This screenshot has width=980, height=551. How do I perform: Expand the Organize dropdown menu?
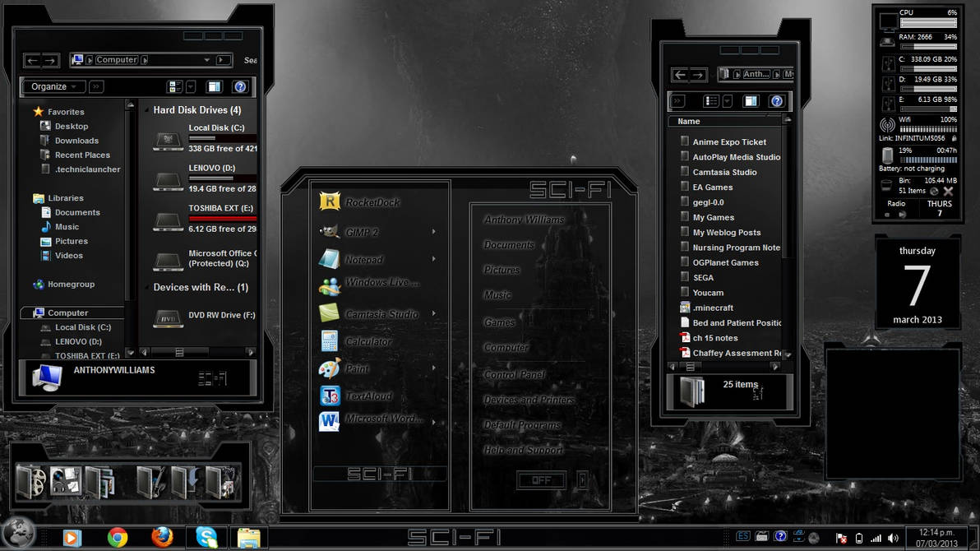tap(53, 87)
